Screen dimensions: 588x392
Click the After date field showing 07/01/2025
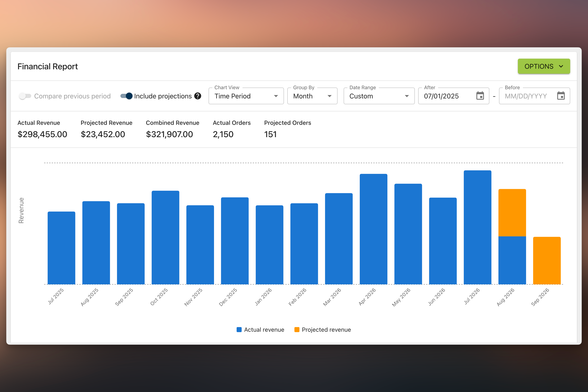[447, 96]
